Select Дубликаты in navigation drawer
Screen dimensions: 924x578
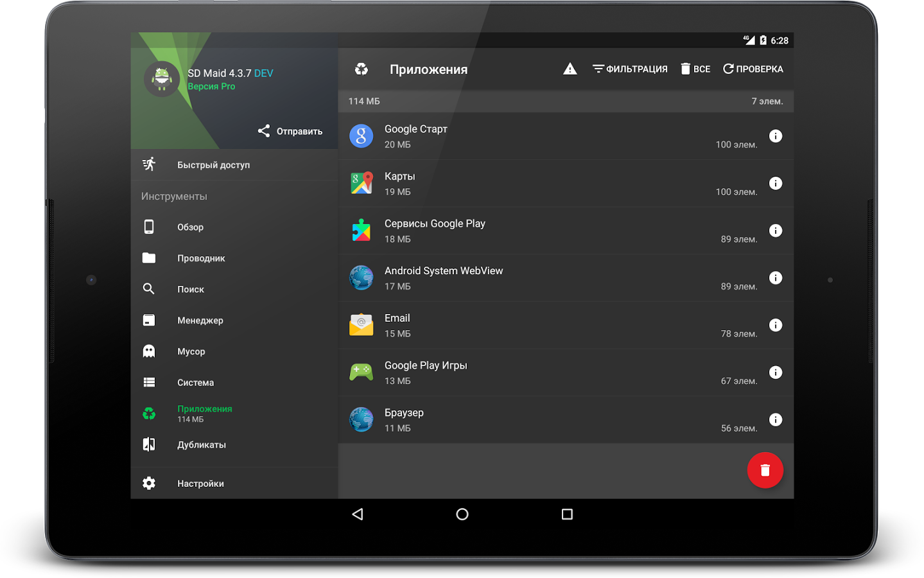click(x=201, y=445)
